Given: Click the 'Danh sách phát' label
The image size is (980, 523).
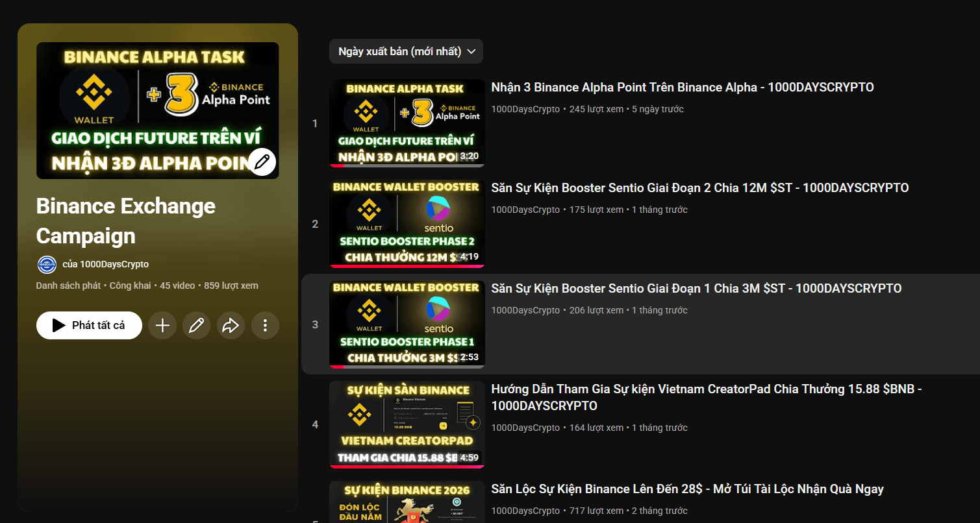Looking at the screenshot, I should point(68,286).
